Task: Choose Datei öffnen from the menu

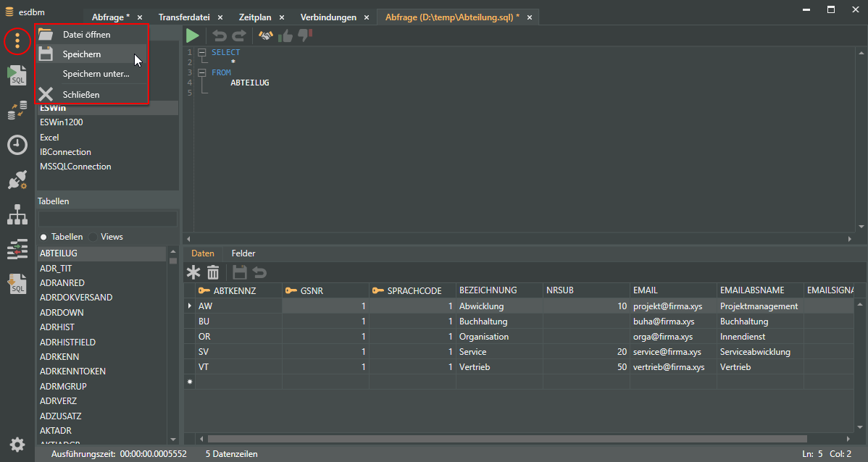Action: [92, 34]
